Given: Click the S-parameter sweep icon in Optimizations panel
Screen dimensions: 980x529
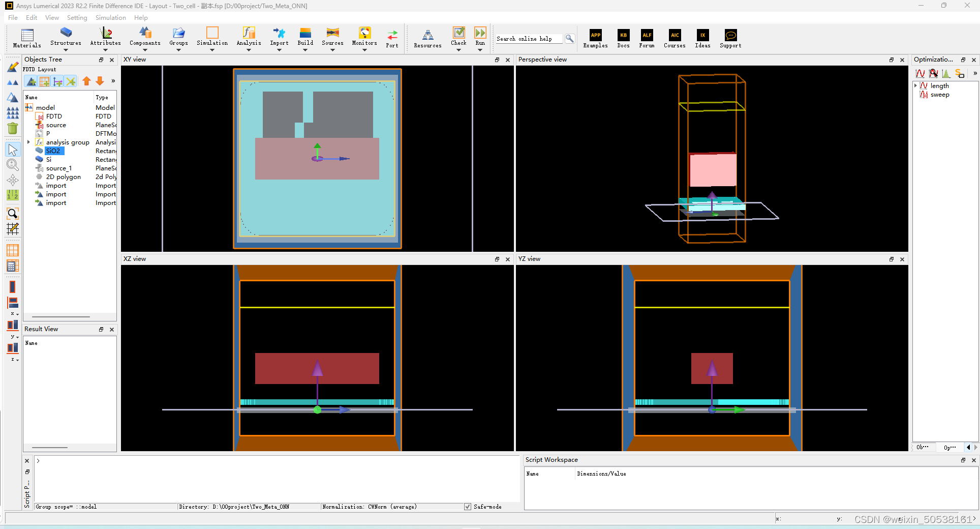Looking at the screenshot, I should pos(960,73).
